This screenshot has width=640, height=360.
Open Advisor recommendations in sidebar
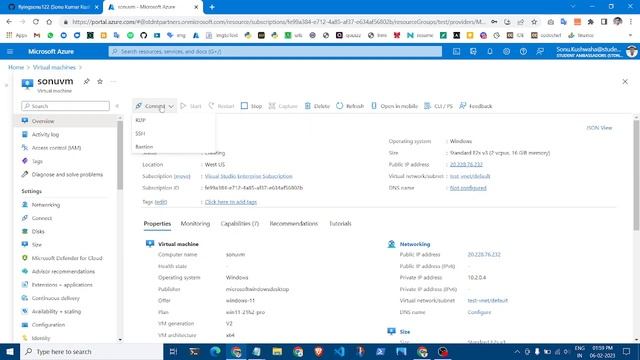coord(63,271)
